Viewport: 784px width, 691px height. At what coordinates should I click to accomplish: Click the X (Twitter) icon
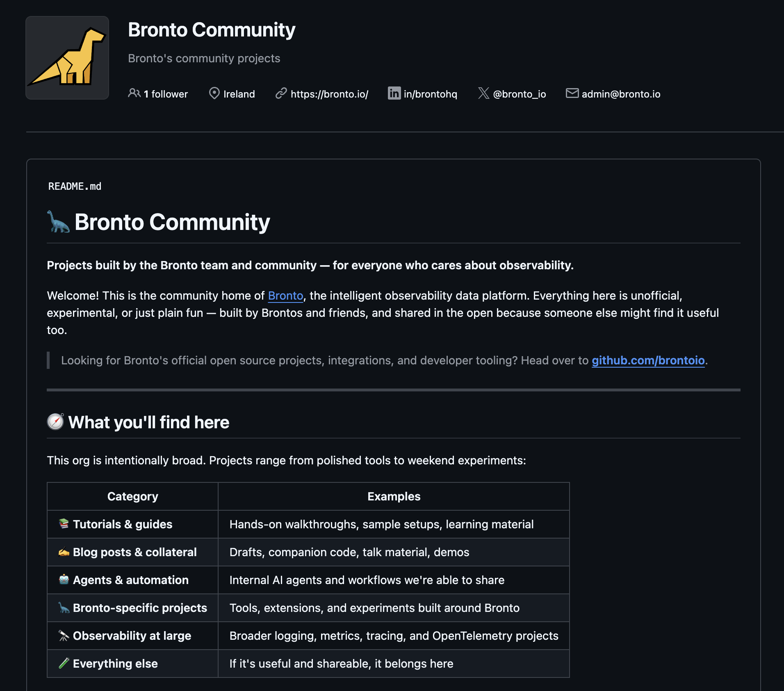(483, 93)
